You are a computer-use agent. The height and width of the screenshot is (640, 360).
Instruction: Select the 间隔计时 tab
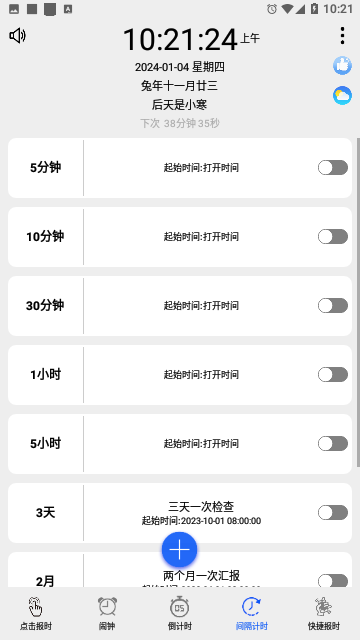click(x=252, y=613)
